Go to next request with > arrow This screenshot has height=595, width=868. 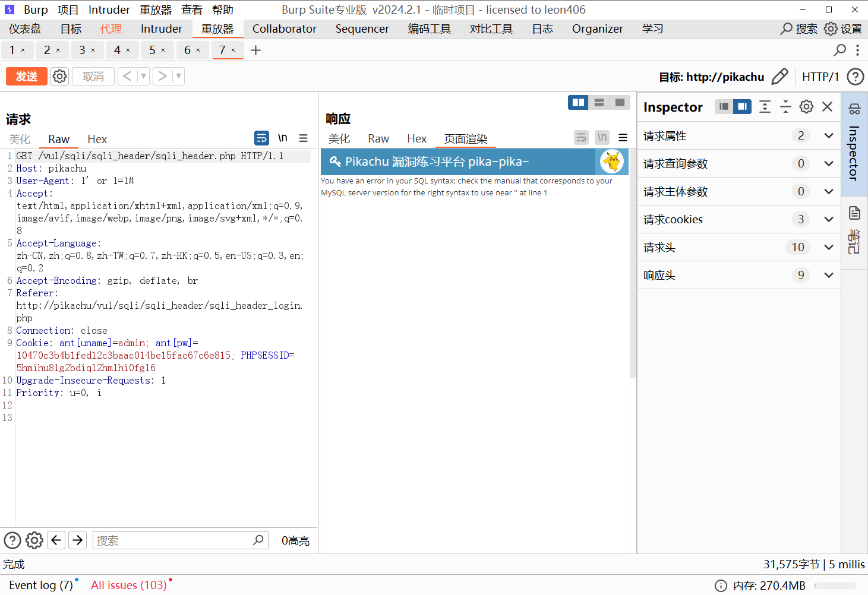pyautogui.click(x=162, y=76)
